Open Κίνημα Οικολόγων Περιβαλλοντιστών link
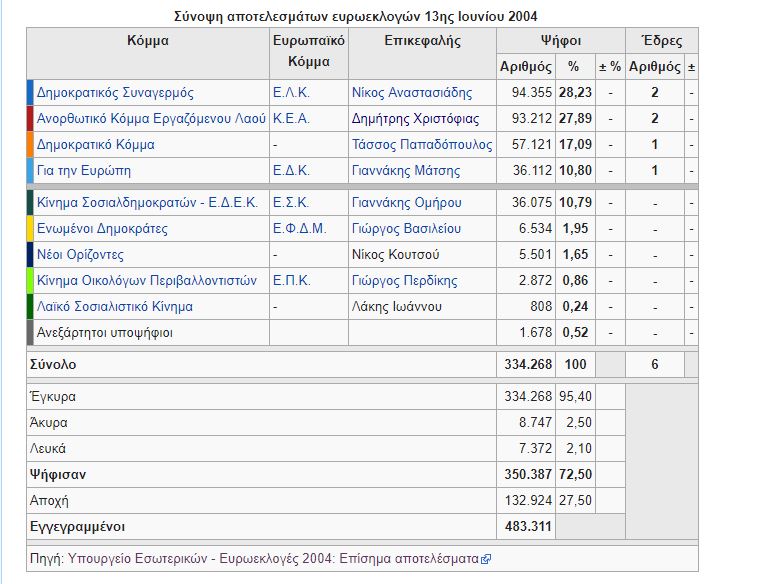This screenshot has height=584, width=757. (x=143, y=281)
